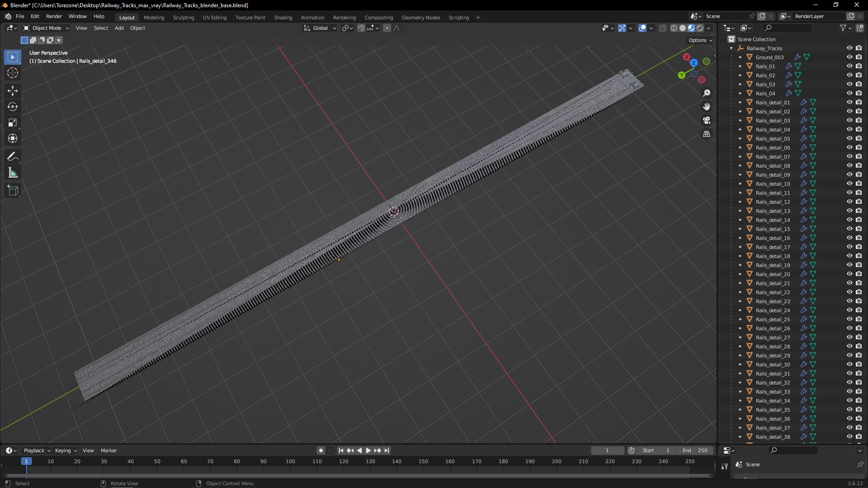The image size is (868, 488).
Task: Open viewport shading options dropdown arrow
Action: click(708, 28)
